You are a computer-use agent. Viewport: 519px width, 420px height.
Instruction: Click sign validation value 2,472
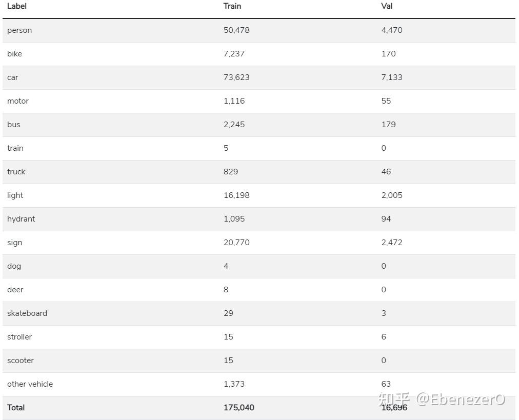(x=392, y=243)
